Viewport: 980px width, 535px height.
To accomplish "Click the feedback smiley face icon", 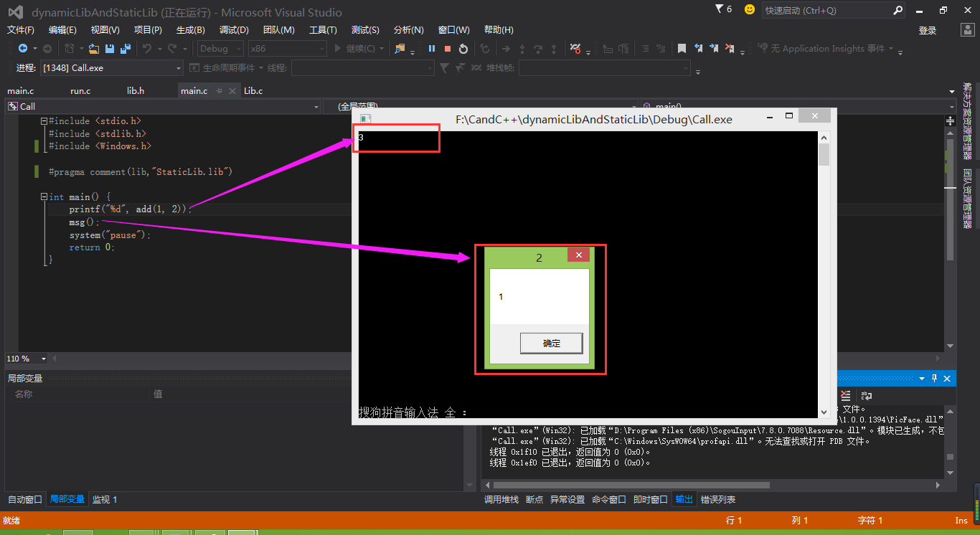I will tap(750, 9).
